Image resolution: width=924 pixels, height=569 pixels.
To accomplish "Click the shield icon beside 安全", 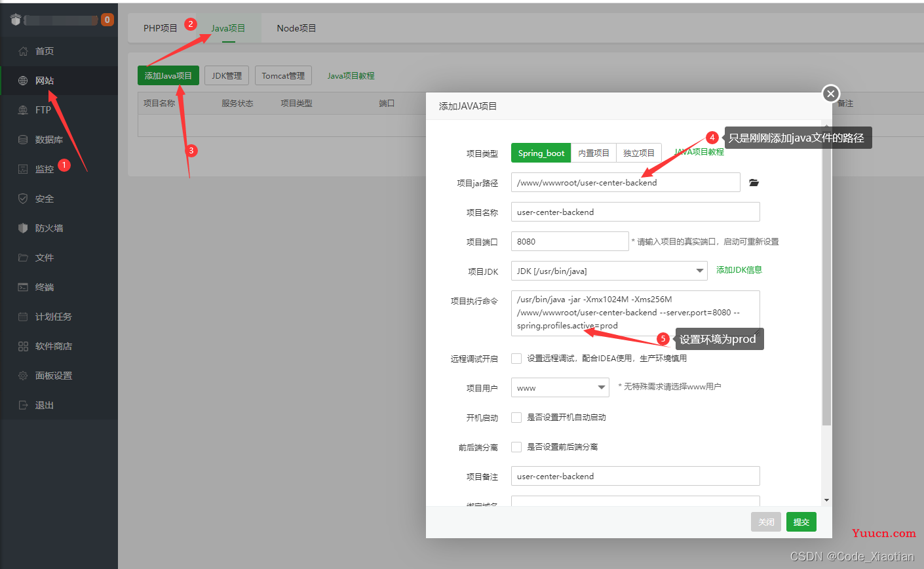I will (23, 199).
